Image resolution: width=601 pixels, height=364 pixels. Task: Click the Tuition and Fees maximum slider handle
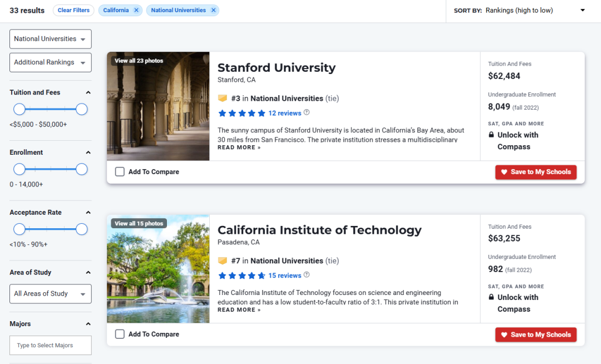81,109
